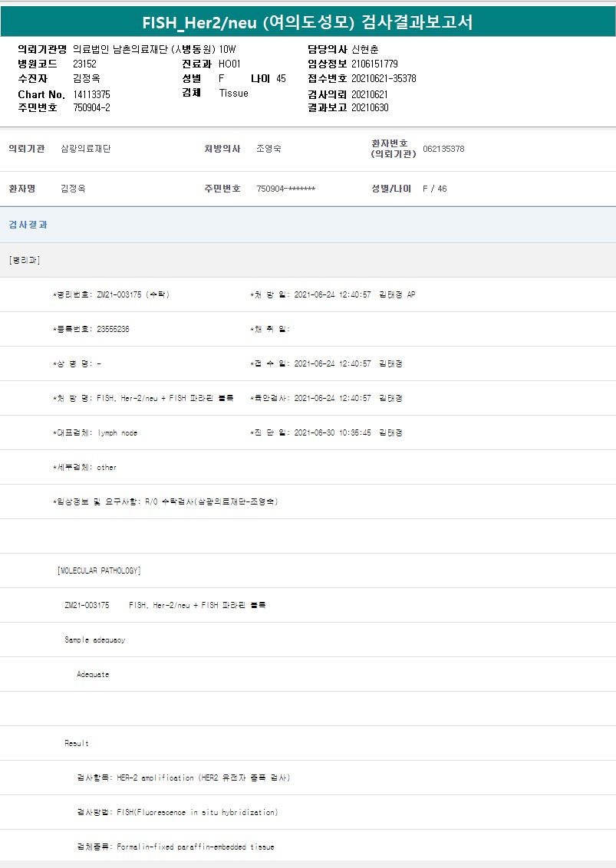Click the 검사방법 FISH hybridization line
Viewport: 616px width, 868px height.
pyautogui.click(x=177, y=812)
